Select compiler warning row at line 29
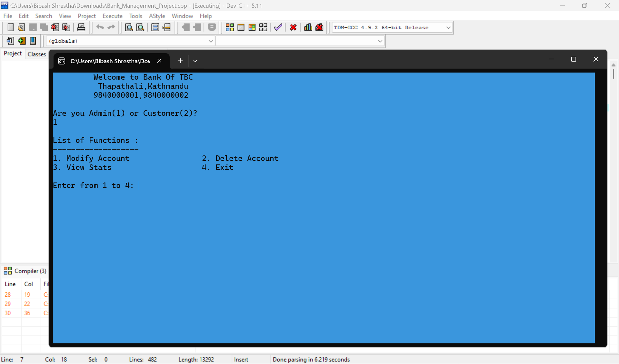The image size is (619, 364). [25, 304]
